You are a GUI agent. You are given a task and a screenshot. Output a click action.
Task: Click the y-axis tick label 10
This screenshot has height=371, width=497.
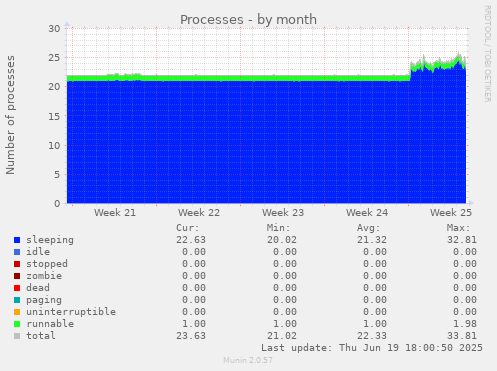(x=54, y=146)
